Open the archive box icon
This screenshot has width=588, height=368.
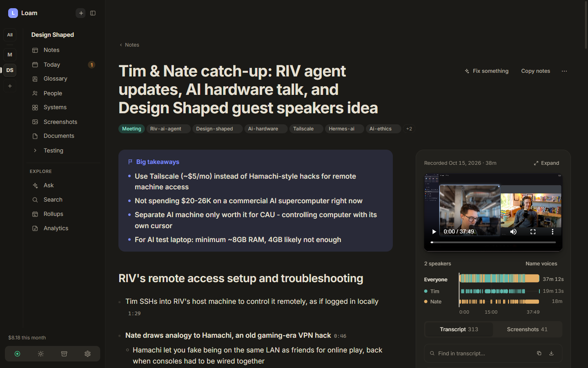click(64, 354)
